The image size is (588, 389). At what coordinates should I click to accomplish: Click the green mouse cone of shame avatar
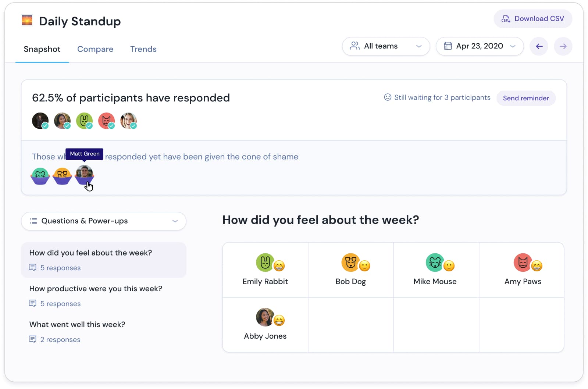40,175
